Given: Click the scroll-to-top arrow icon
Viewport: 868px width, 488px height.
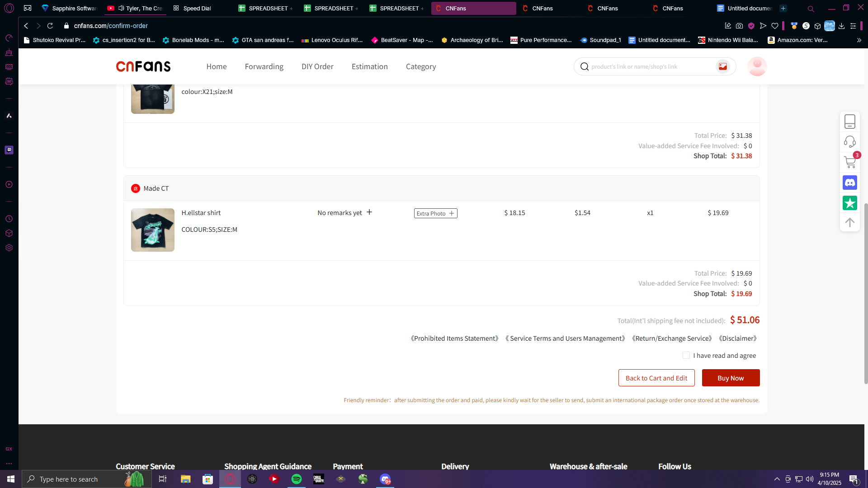Looking at the screenshot, I should click(850, 222).
